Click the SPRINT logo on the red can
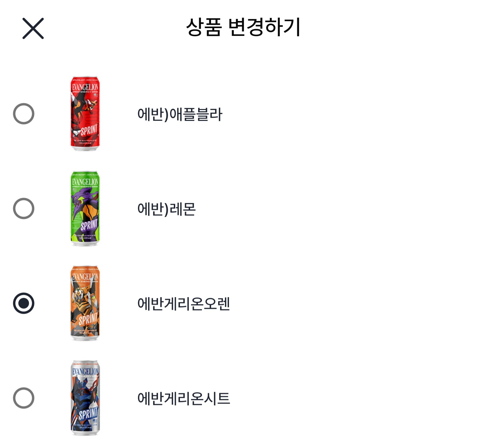The height and width of the screenshot is (448, 487). (x=89, y=130)
